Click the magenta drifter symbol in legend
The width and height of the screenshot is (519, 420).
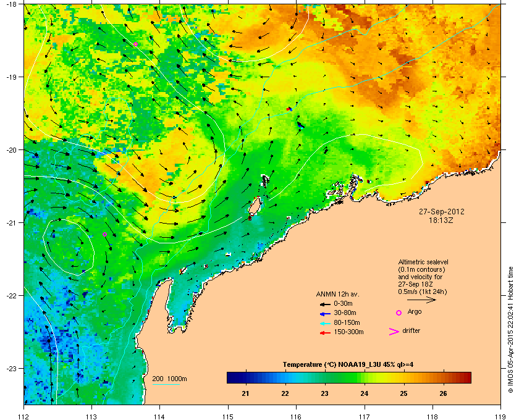click(x=394, y=332)
